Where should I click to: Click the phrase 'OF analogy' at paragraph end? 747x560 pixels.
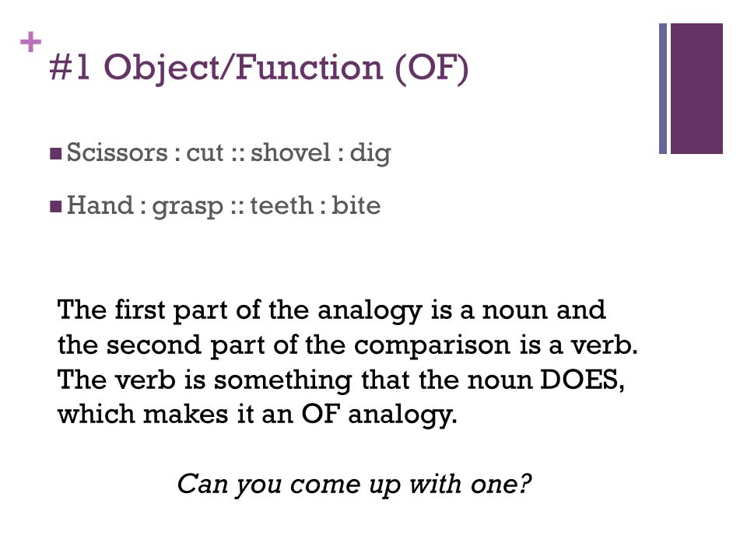pyautogui.click(x=379, y=415)
